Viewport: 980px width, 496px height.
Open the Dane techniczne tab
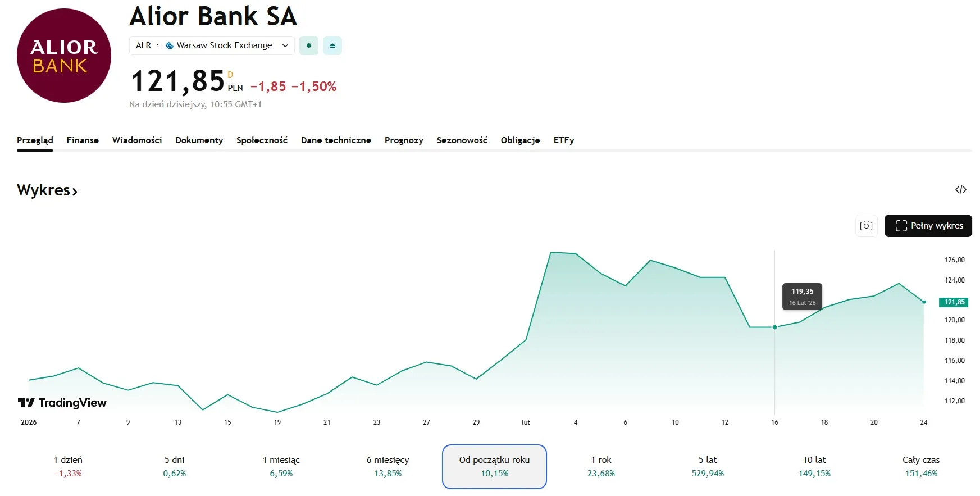click(x=336, y=140)
